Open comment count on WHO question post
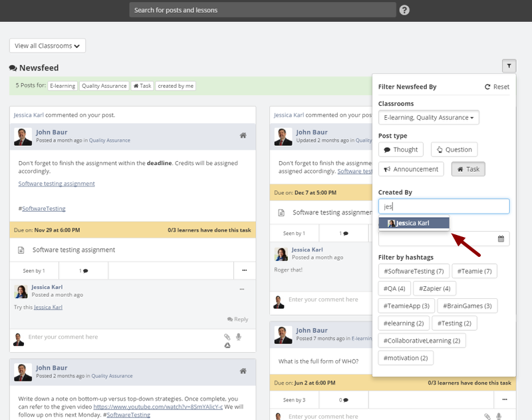This screenshot has width=532, height=420. pyautogui.click(x=344, y=400)
